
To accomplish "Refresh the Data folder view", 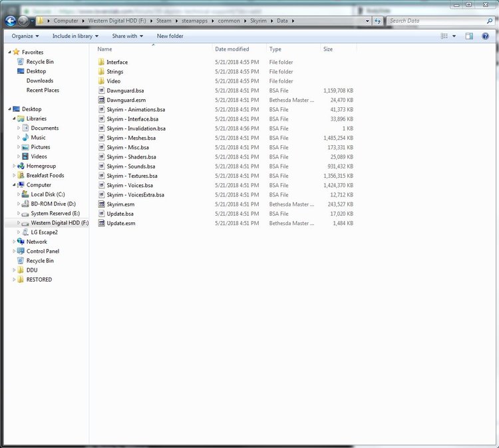I will 377,21.
